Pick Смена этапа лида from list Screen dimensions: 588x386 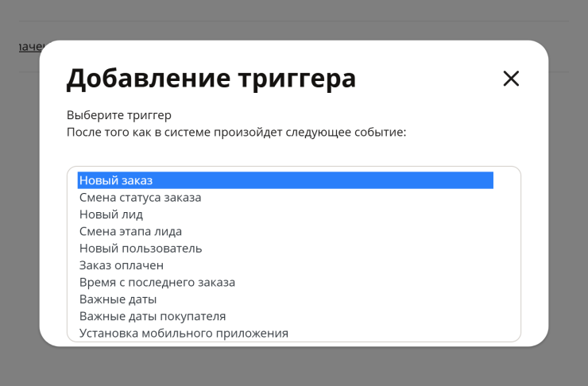tap(285, 231)
